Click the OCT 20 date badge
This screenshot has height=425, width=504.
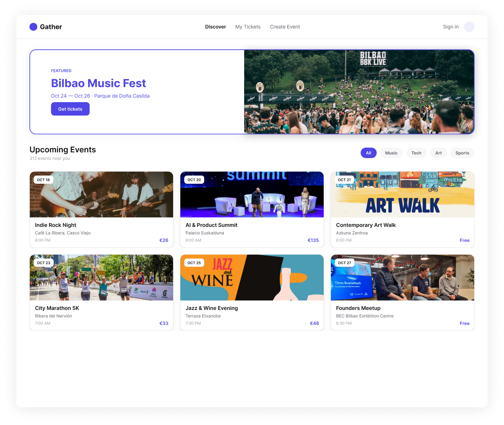pos(194,180)
